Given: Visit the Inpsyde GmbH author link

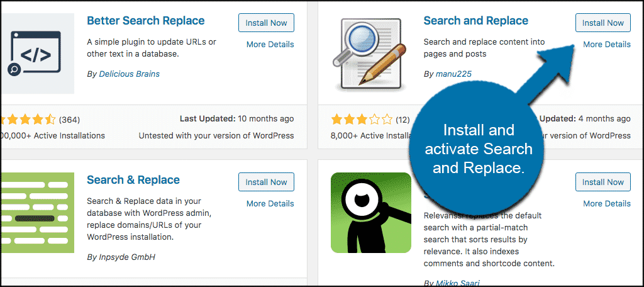Looking at the screenshot, I should point(127,257).
